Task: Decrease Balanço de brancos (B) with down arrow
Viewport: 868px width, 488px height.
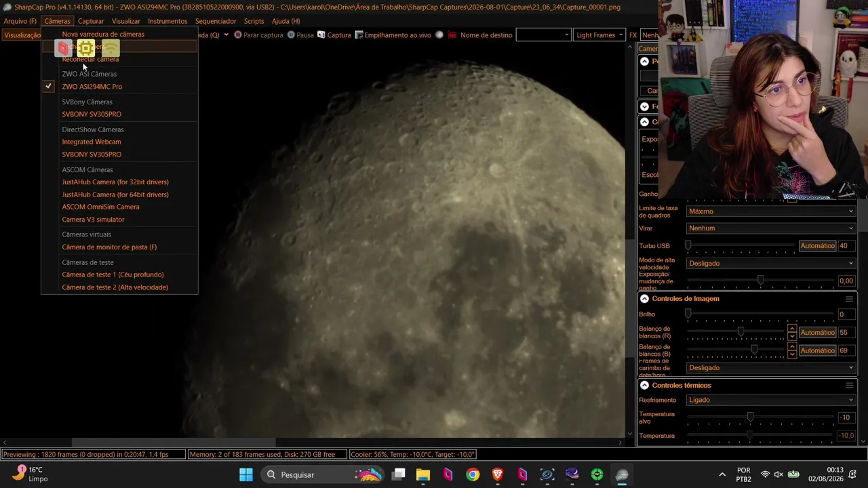Action: 791,354
